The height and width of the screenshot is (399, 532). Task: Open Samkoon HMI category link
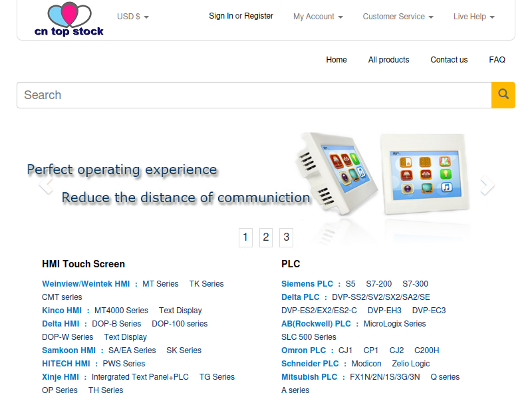pos(69,350)
